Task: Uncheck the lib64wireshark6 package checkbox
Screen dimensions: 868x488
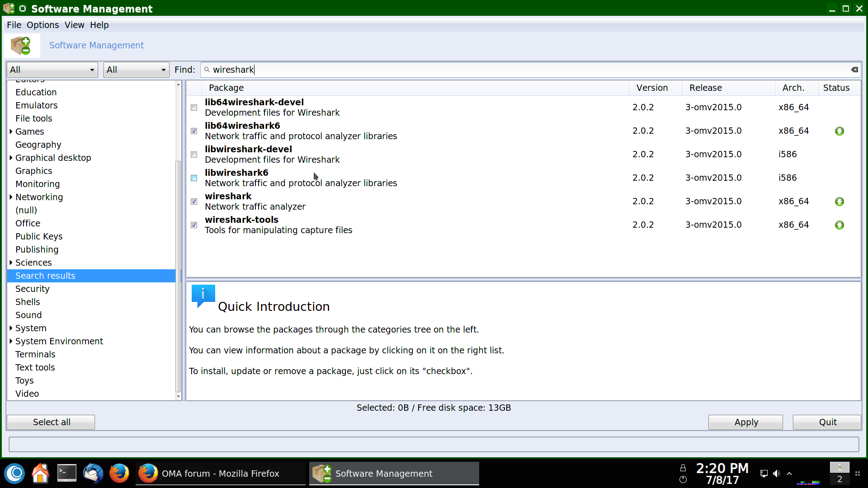Action: point(194,131)
